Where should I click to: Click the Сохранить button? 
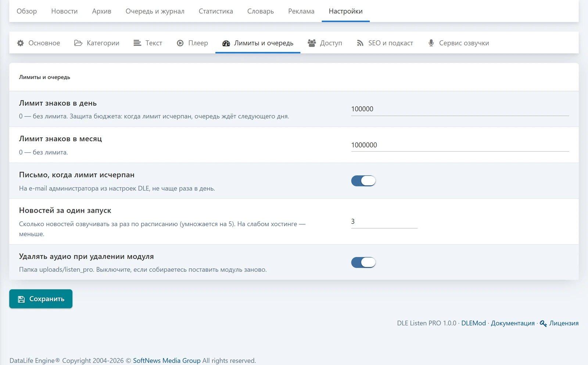pyautogui.click(x=41, y=299)
